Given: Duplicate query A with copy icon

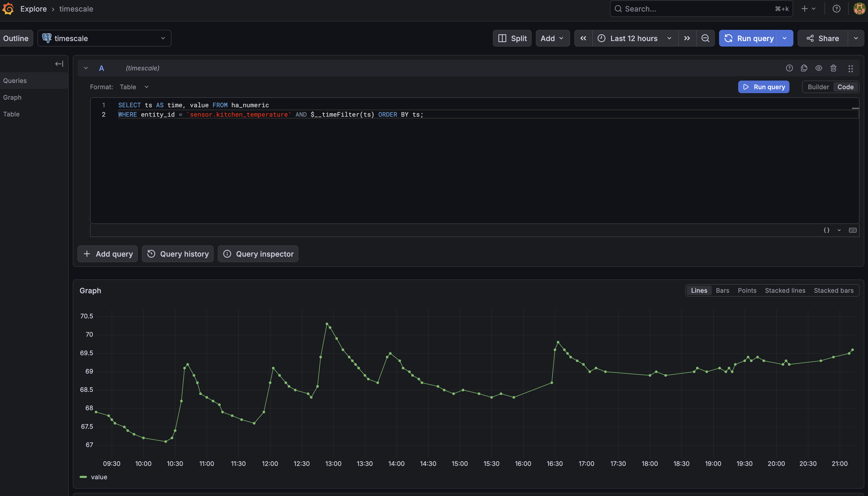Looking at the screenshot, I should pyautogui.click(x=804, y=68).
